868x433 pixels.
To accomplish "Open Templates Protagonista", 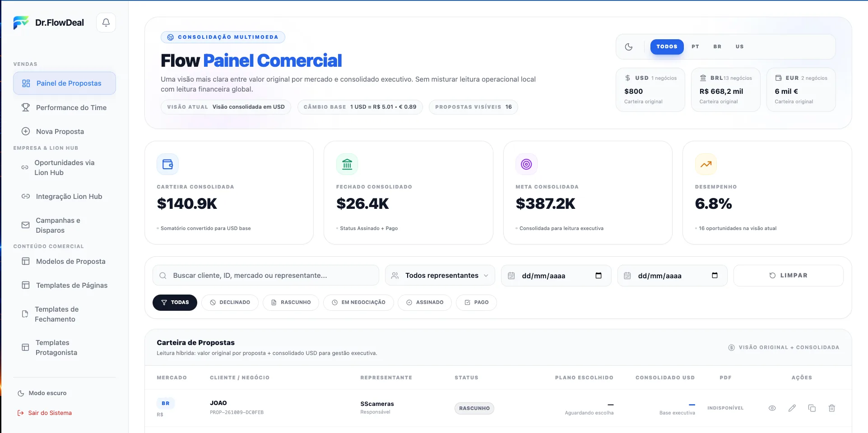I will (x=65, y=347).
